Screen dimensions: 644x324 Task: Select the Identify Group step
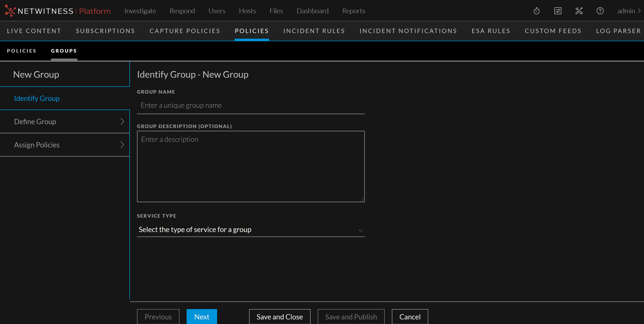37,98
